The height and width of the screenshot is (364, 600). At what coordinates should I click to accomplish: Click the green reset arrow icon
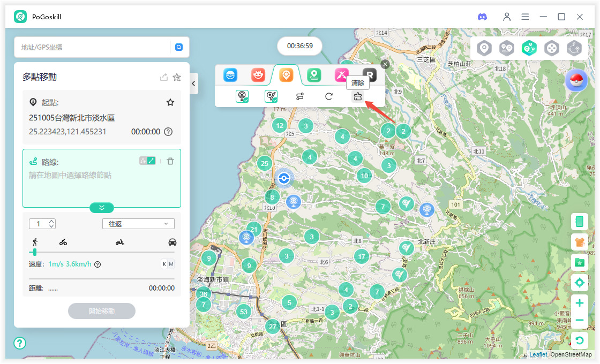point(580,340)
